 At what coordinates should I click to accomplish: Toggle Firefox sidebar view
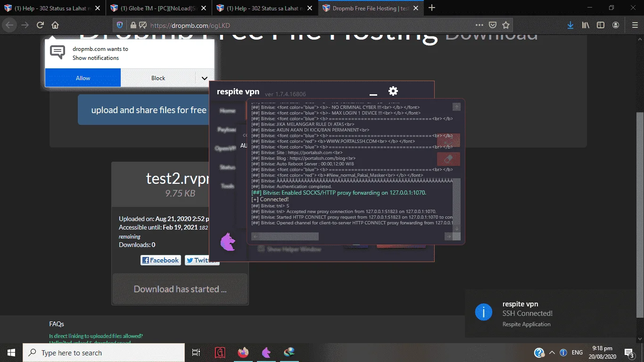click(601, 25)
